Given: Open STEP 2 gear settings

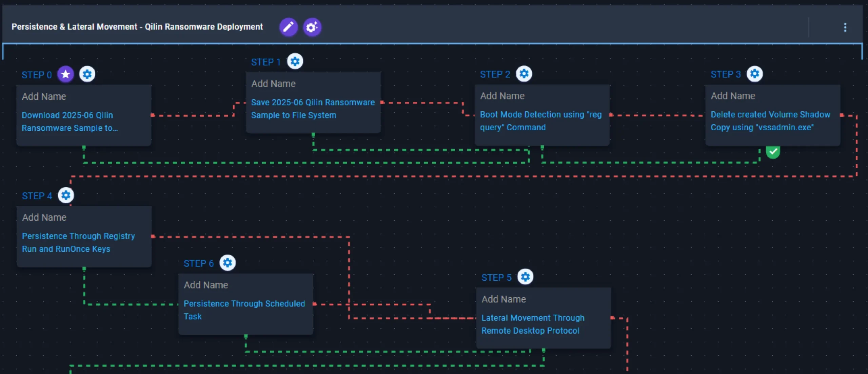Looking at the screenshot, I should coord(524,74).
